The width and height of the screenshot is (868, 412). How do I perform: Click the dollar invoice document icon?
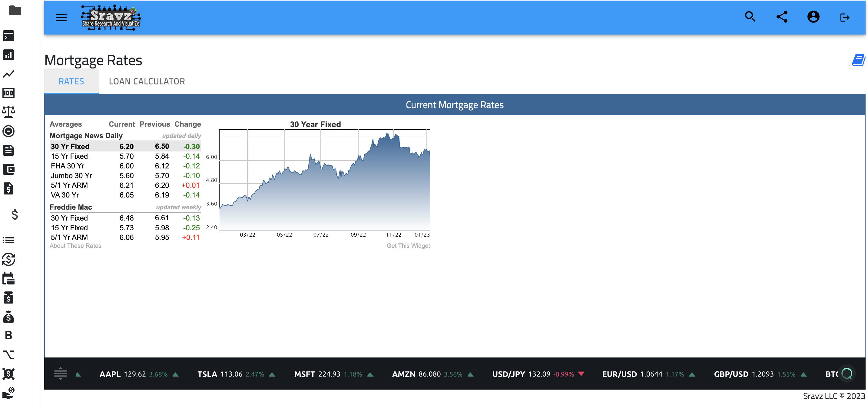point(8,188)
